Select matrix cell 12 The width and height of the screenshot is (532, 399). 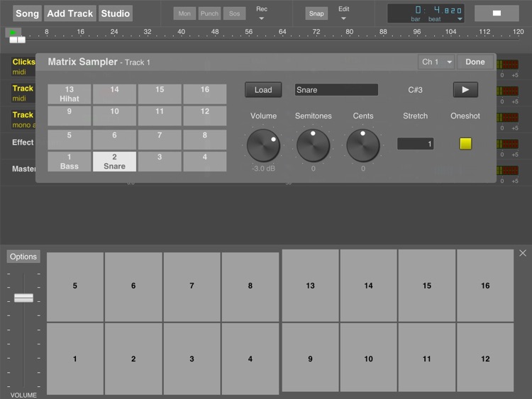click(x=204, y=116)
